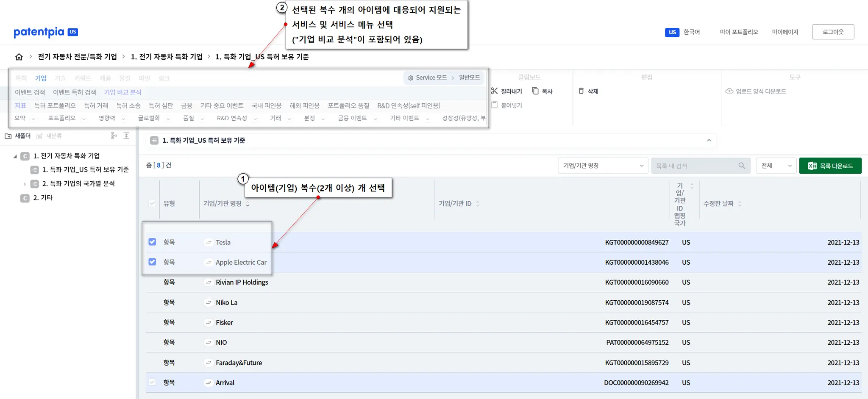The width and height of the screenshot is (868, 399).
Task: Uncheck the Tesla row checkbox
Action: (x=152, y=242)
